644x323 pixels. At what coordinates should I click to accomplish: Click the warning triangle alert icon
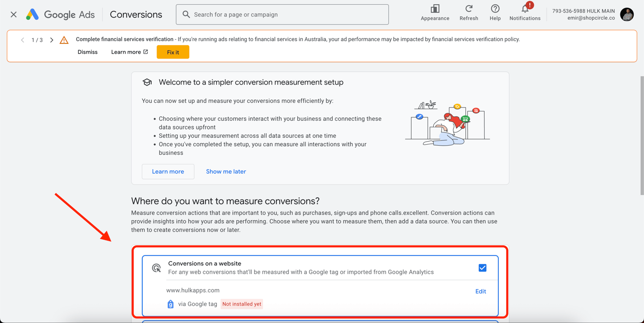tap(64, 40)
